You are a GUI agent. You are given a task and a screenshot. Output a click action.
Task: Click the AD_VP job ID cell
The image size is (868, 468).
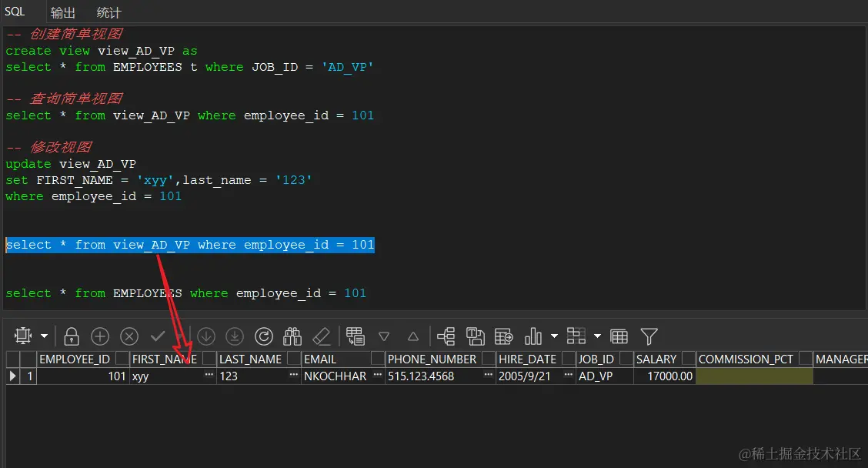[605, 376]
